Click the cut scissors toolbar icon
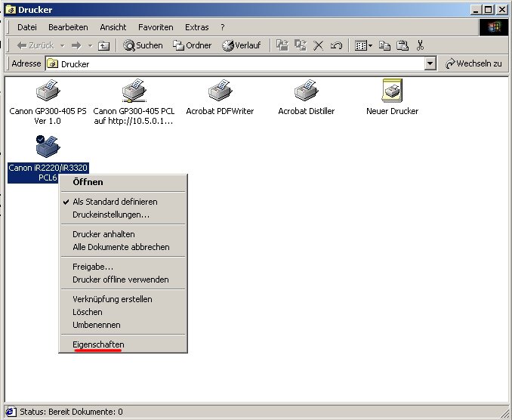The image size is (512, 420). (x=421, y=45)
